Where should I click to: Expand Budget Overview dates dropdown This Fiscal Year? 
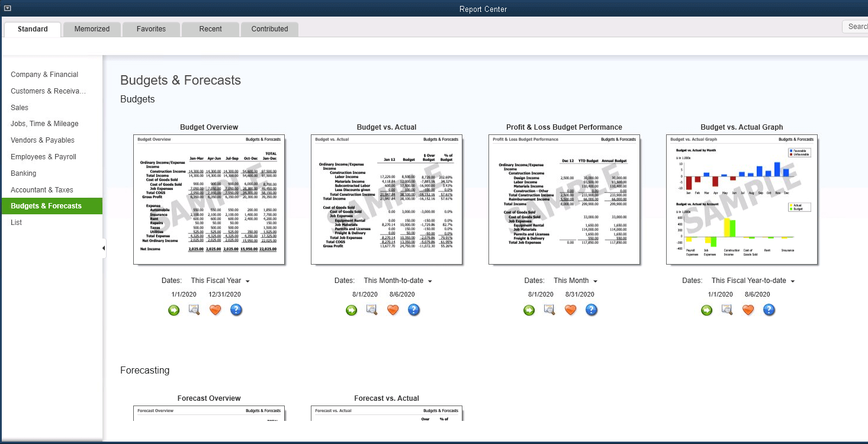pyautogui.click(x=220, y=281)
